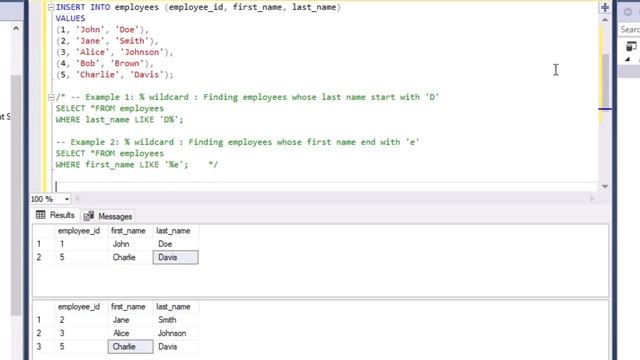Click the WHERE last_name LIKE 'D%' line
The height and width of the screenshot is (360, 640).
(x=120, y=120)
